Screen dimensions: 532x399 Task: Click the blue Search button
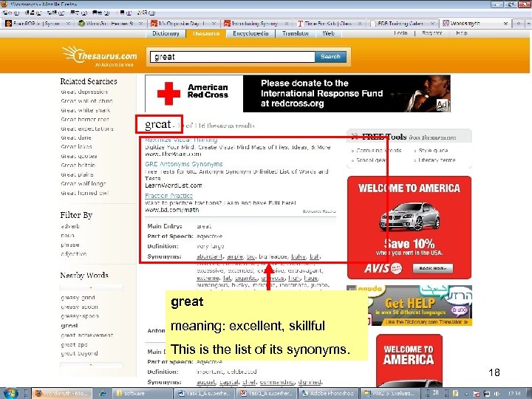[x=330, y=57]
